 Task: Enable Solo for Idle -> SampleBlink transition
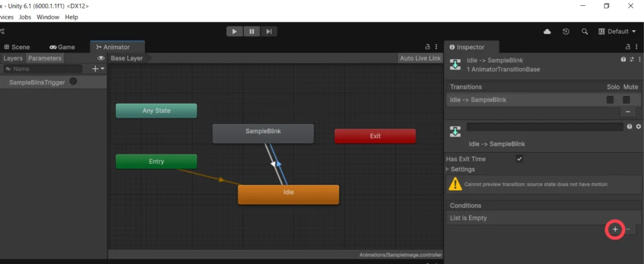[610, 100]
